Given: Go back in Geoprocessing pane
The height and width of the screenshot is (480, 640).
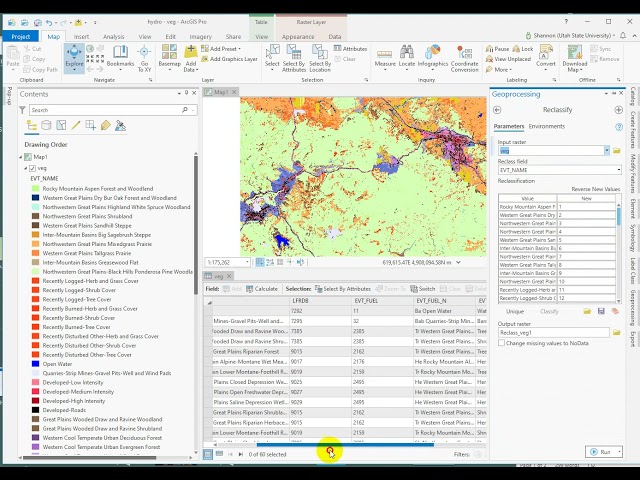Looking at the screenshot, I should pos(497,110).
